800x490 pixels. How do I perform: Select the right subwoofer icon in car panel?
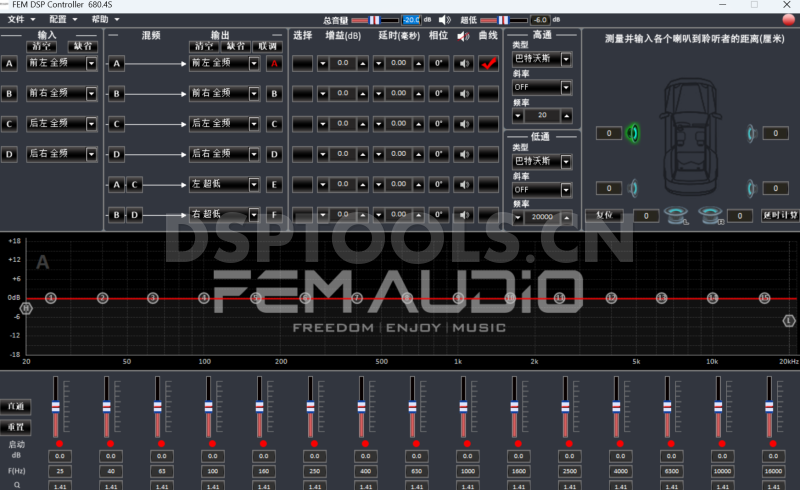(x=711, y=215)
